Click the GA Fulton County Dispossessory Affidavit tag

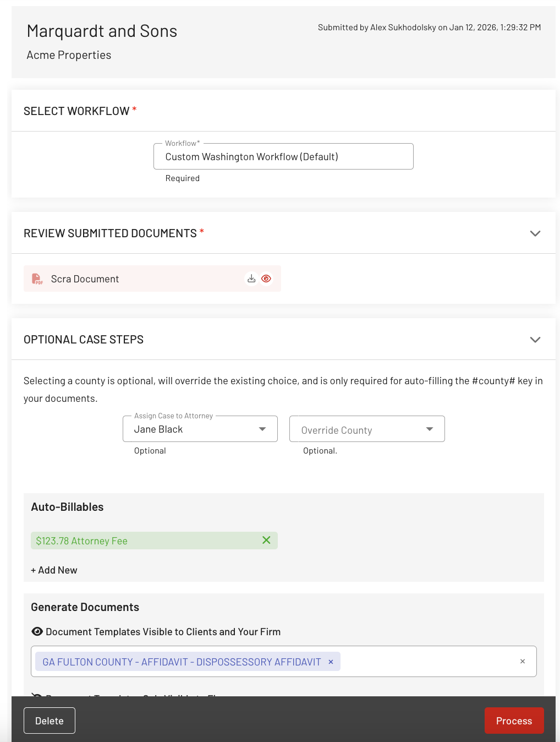coord(182,662)
